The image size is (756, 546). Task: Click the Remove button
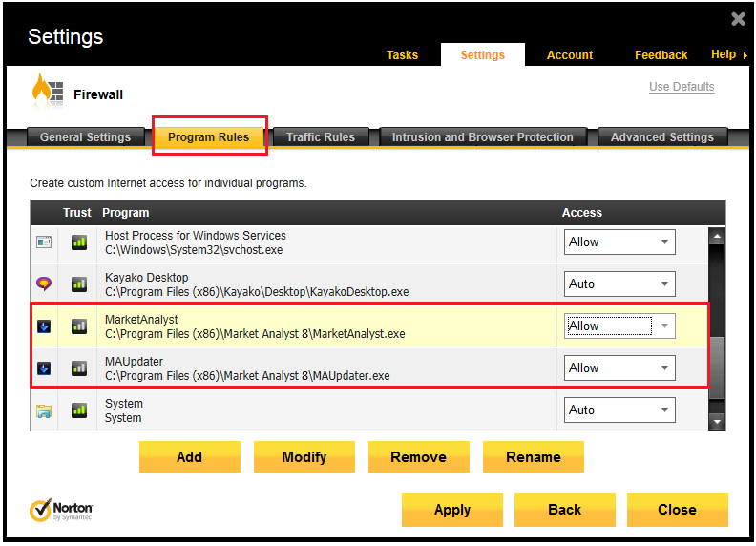pos(418,457)
